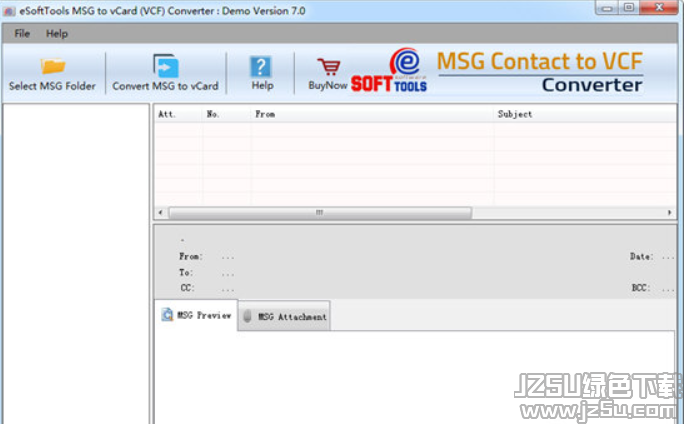Click the Select MSG Folder icon

[53, 66]
